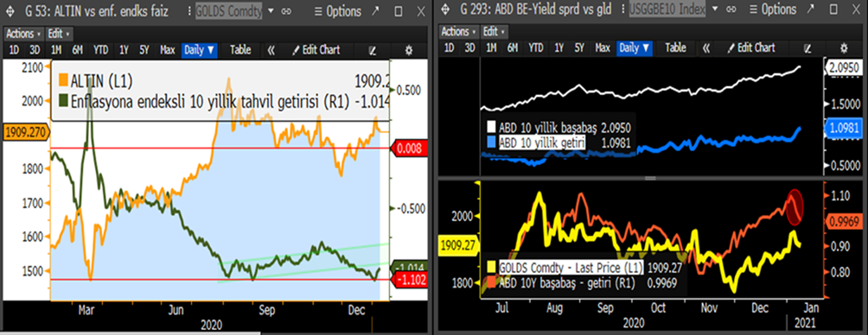Select YTD range in G 53 chart
This screenshot has width=868, height=335.
click(101, 50)
